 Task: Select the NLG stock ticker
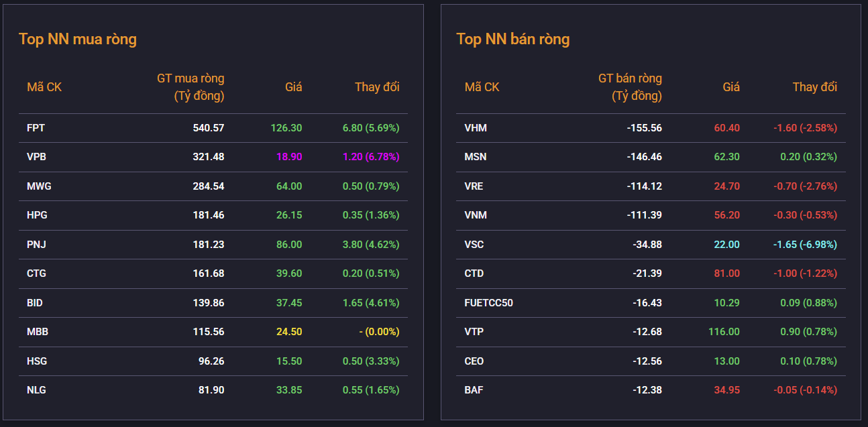[x=36, y=390]
